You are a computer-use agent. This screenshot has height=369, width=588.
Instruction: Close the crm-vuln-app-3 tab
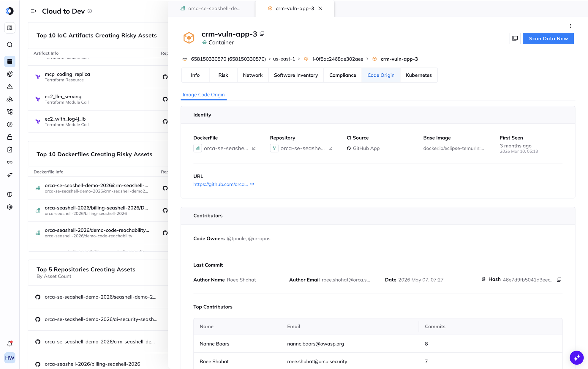[x=320, y=8]
